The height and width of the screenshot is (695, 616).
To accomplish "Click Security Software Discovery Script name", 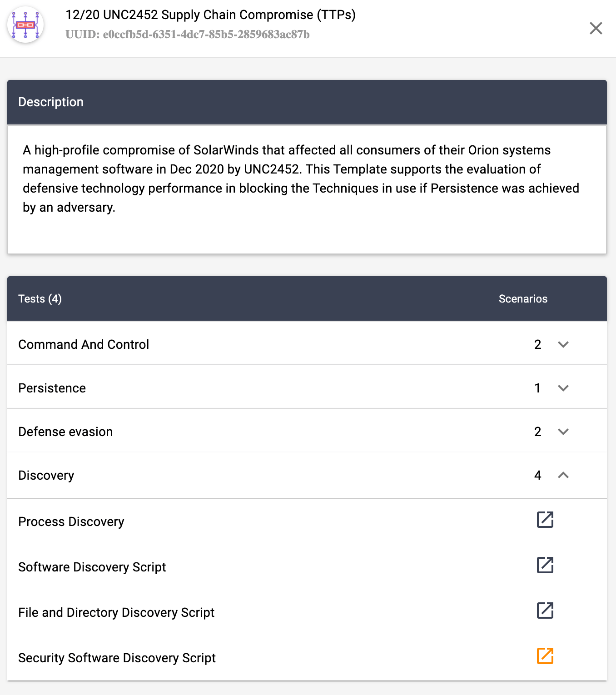I will (117, 658).
